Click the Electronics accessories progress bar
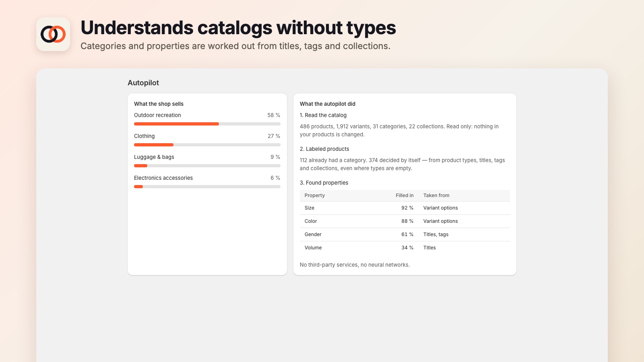644x362 pixels. (x=207, y=187)
